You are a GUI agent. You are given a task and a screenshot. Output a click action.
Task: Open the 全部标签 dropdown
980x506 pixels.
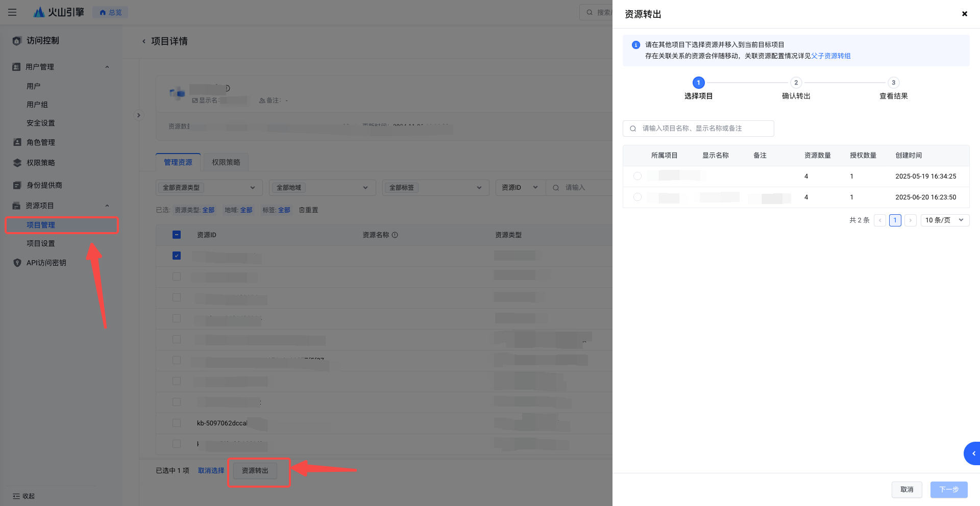click(x=436, y=188)
